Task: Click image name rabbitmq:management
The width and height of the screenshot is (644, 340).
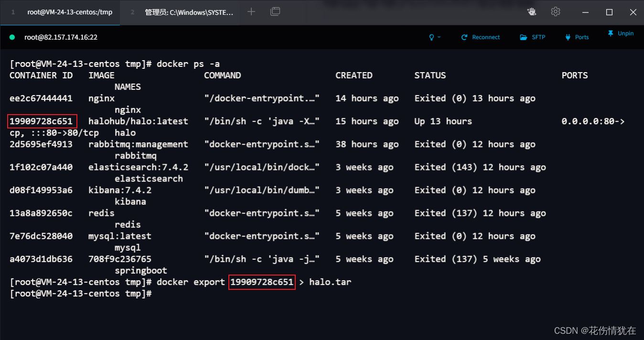Action: (x=138, y=144)
